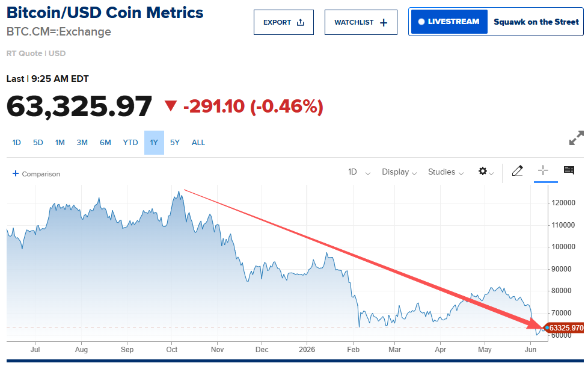
Task: Select the YTD time range
Action: (x=130, y=143)
